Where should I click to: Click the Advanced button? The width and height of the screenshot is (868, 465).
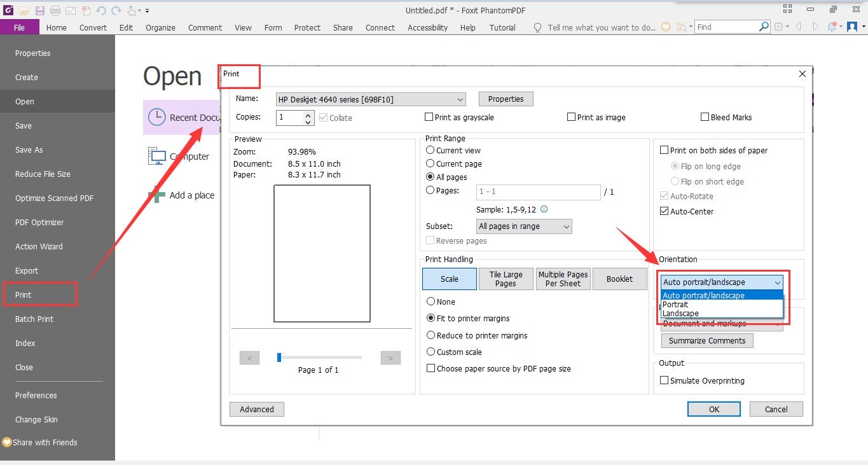point(257,409)
